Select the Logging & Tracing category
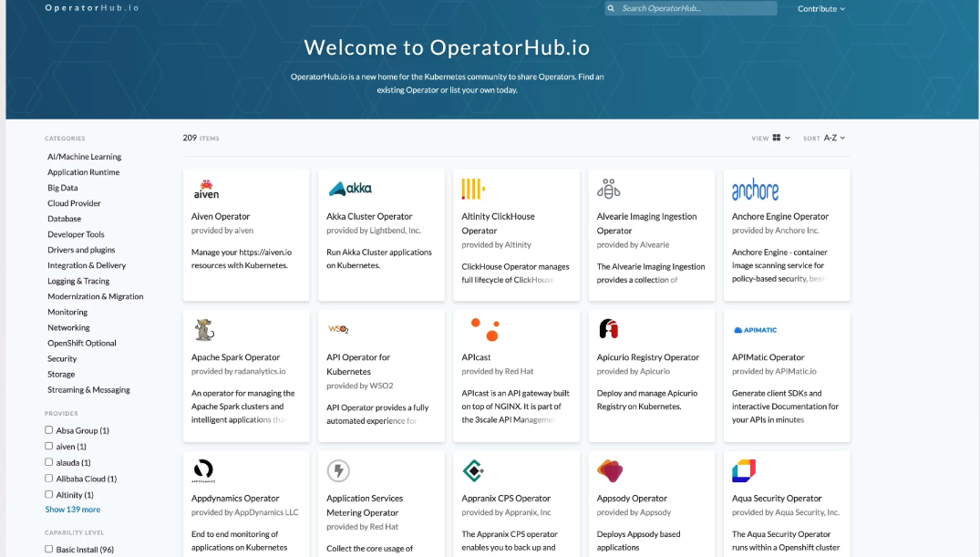The image size is (980, 557). tap(78, 282)
